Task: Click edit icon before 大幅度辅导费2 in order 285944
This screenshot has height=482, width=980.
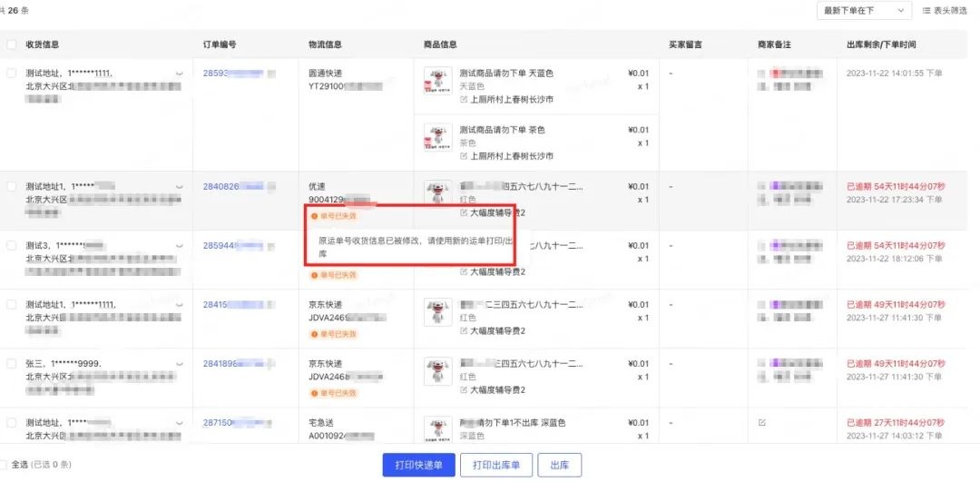Action: click(x=464, y=272)
